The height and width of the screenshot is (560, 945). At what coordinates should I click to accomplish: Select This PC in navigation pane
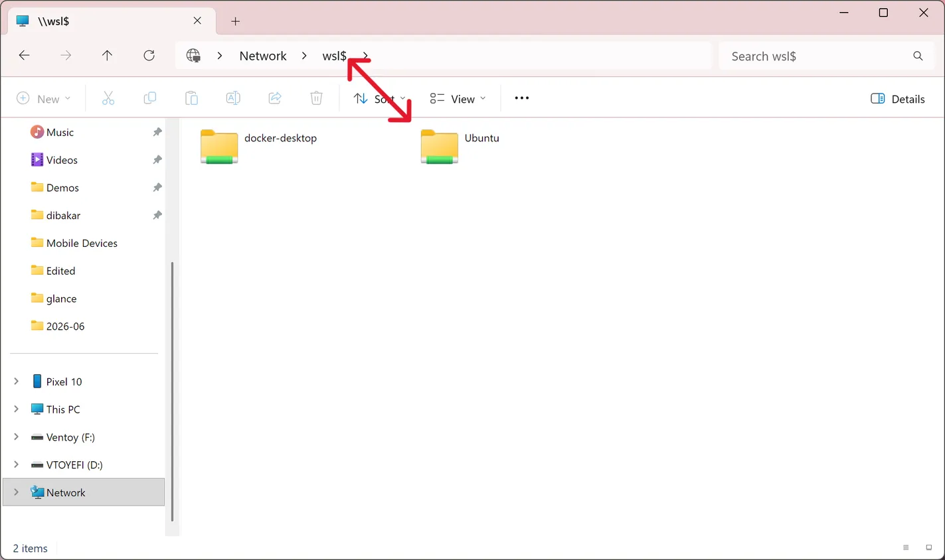(x=63, y=409)
